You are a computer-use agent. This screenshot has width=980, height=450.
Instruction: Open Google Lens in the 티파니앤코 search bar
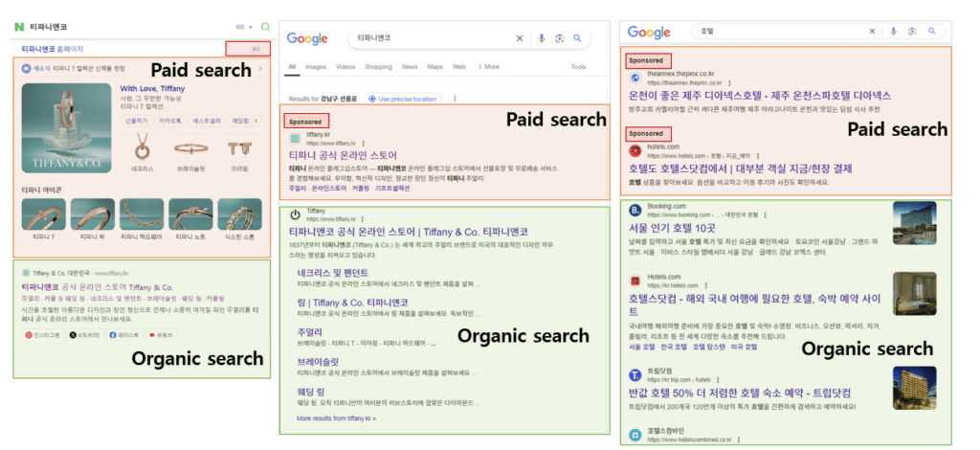[559, 38]
